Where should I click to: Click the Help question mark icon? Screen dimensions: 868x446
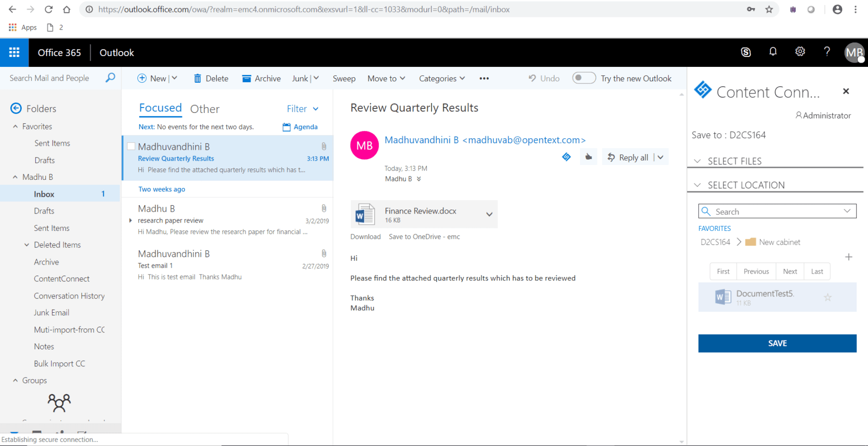[826, 52]
